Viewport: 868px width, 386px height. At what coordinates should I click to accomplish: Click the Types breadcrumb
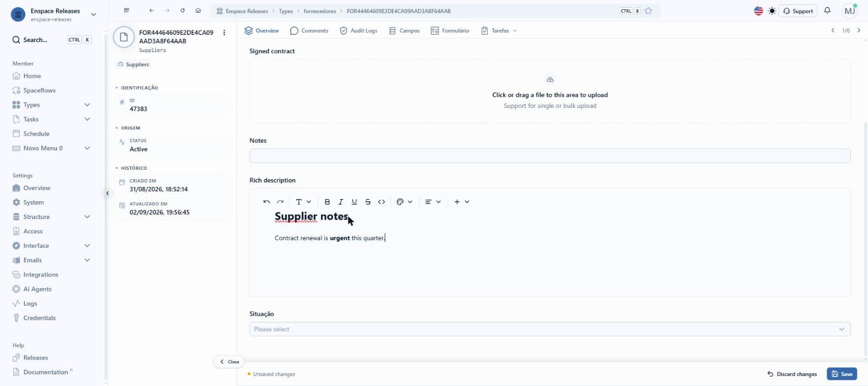286,11
